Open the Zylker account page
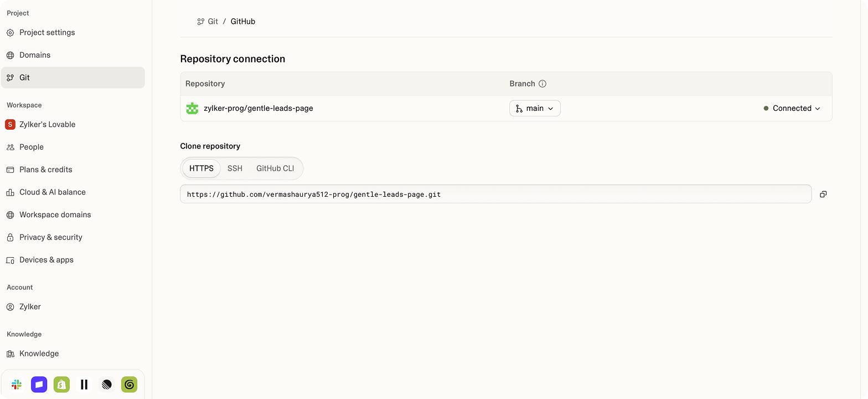 pos(73,306)
